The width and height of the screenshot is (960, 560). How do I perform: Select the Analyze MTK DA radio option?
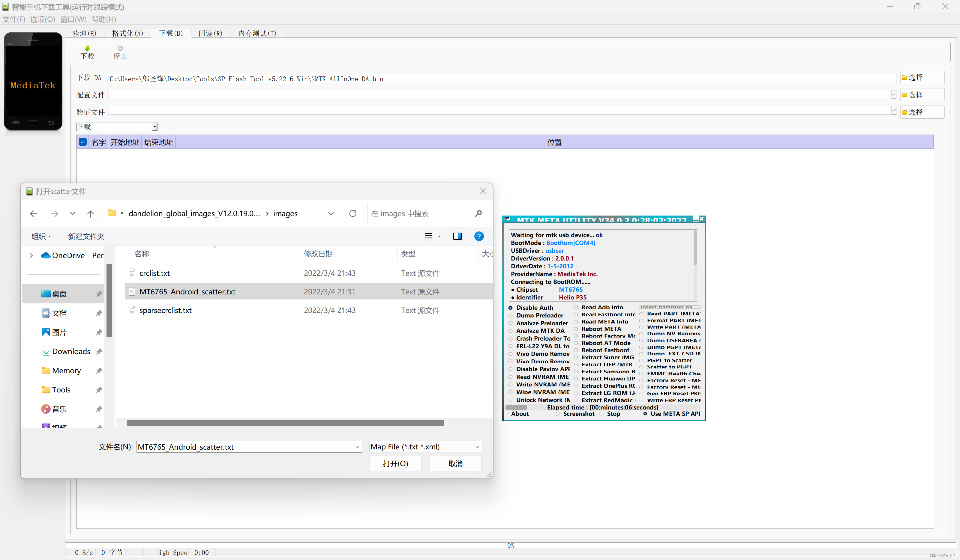[511, 331]
